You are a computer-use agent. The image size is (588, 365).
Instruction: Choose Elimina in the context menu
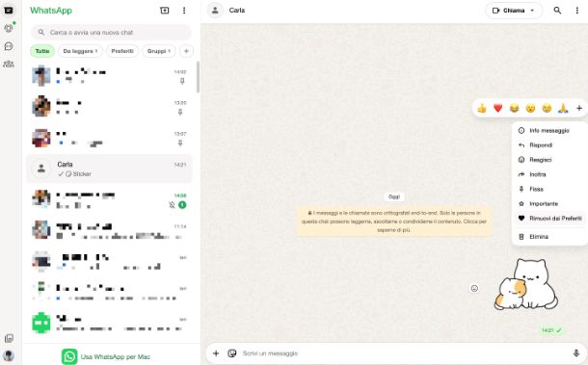549,237
